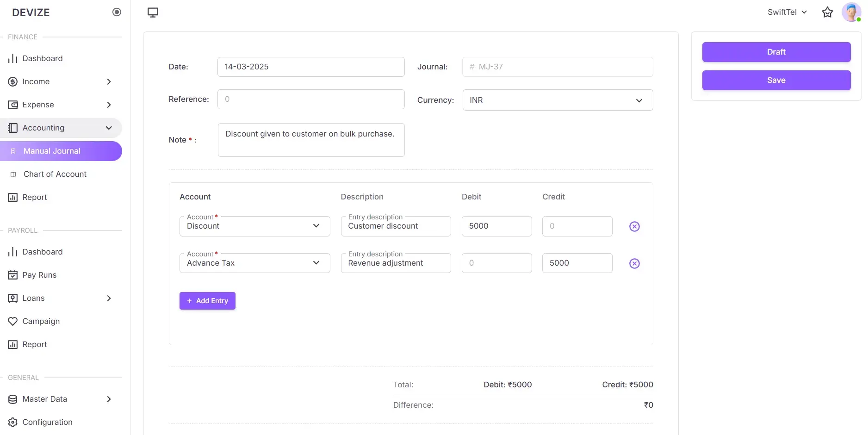Open Configuration settings in sidebar
This screenshot has width=868, height=435.
point(47,422)
